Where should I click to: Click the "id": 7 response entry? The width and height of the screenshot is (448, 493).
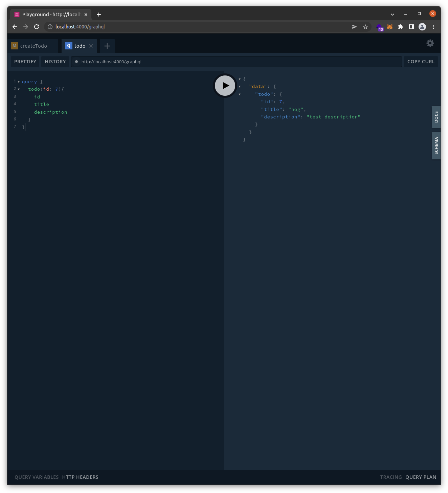[x=272, y=102]
